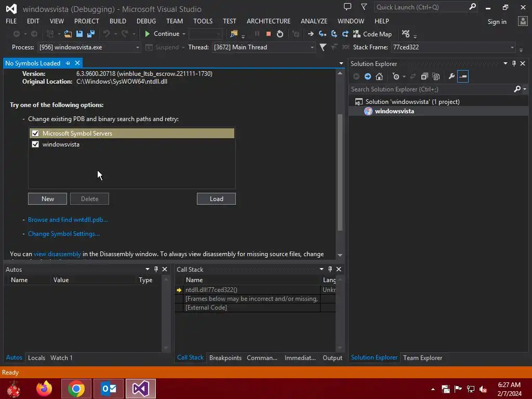Uncheck the Microsoft Symbol Servers checkbox

(x=35, y=134)
